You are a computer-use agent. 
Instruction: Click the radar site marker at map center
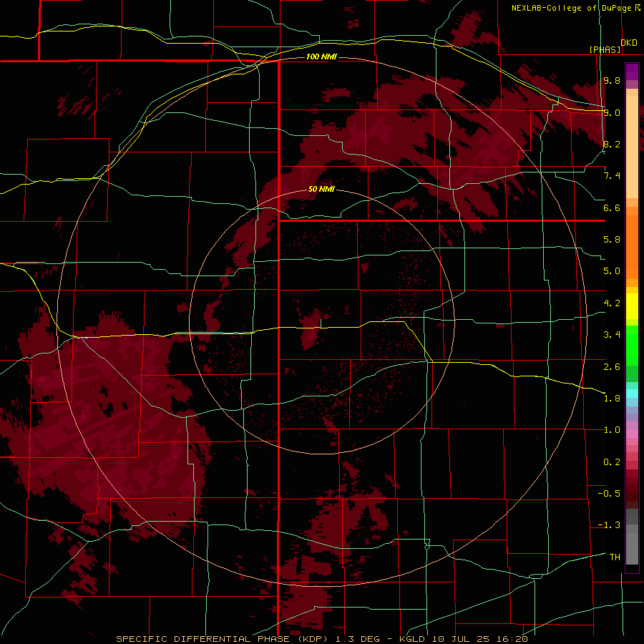[321, 323]
